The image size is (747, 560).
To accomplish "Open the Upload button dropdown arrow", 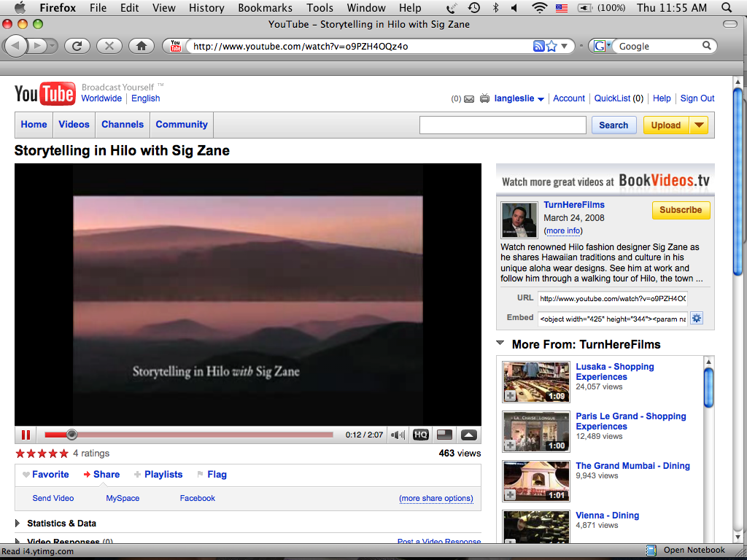I will [x=699, y=125].
